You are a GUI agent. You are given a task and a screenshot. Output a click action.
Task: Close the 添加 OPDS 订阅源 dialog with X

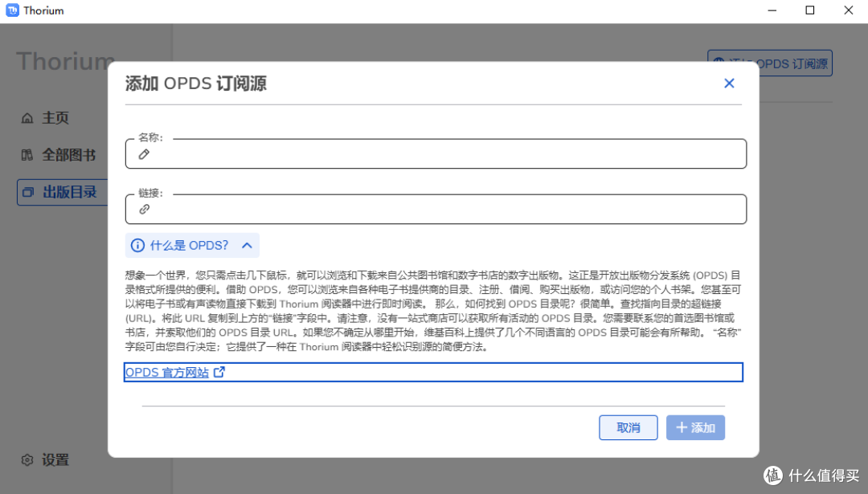(x=729, y=83)
